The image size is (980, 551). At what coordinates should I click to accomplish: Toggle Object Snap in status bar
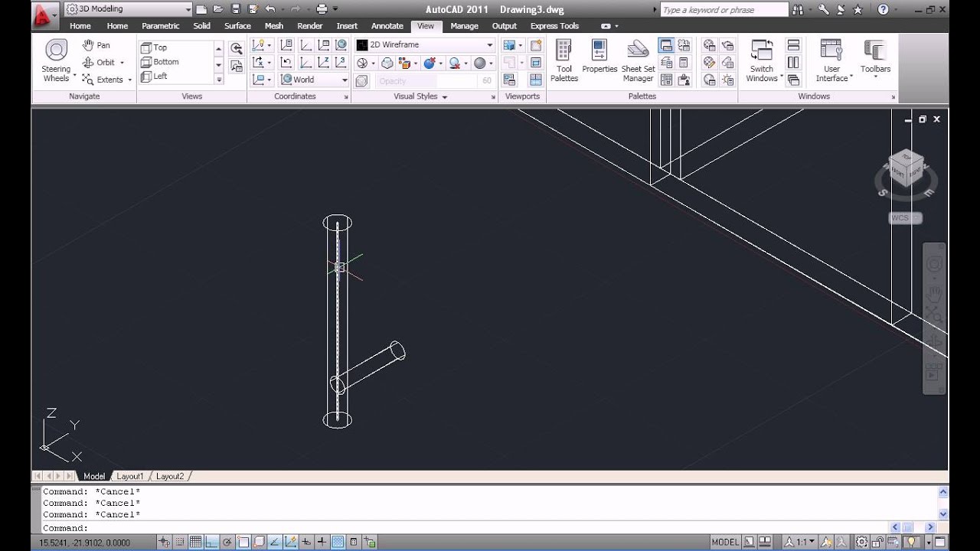(x=243, y=542)
